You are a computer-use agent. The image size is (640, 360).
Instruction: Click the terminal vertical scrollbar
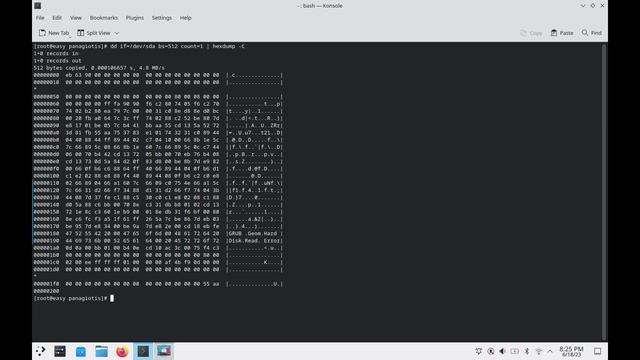(x=604, y=192)
